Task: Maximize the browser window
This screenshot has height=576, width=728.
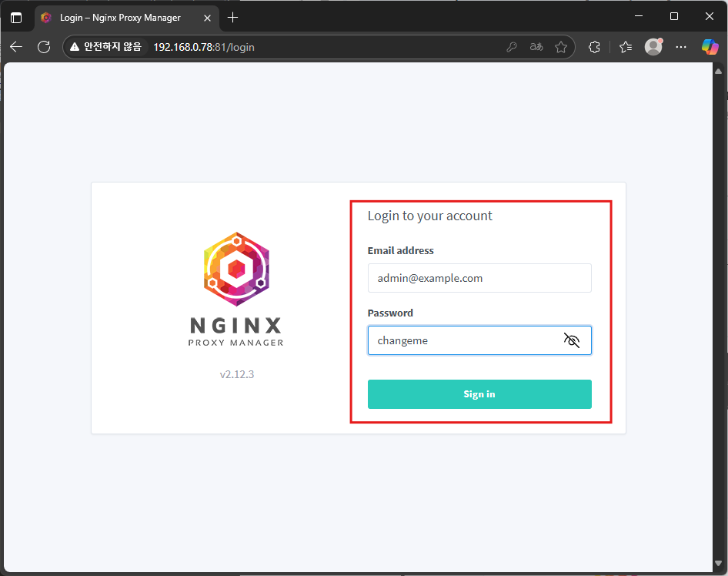Action: (674, 16)
